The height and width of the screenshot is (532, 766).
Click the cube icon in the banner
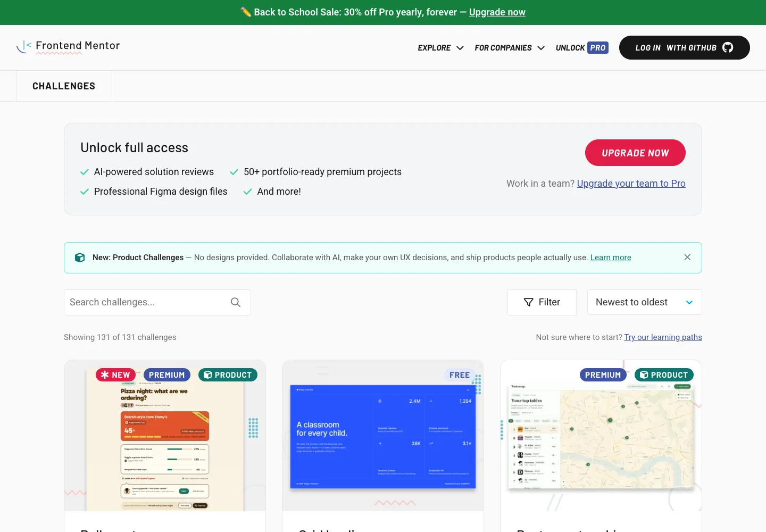point(80,257)
